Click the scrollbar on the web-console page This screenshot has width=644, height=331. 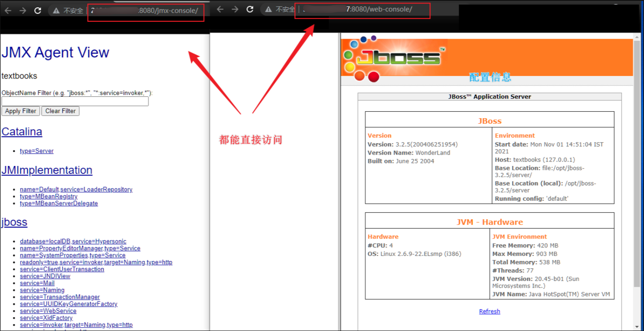(x=639, y=174)
